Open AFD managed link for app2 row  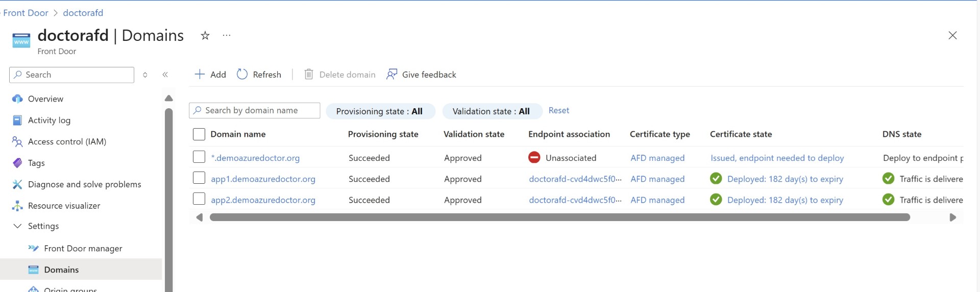[657, 200]
